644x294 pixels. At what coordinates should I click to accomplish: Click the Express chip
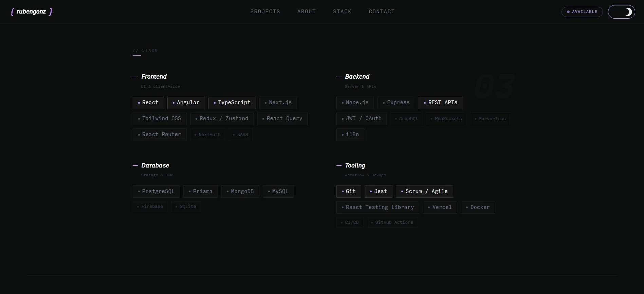[x=396, y=103]
